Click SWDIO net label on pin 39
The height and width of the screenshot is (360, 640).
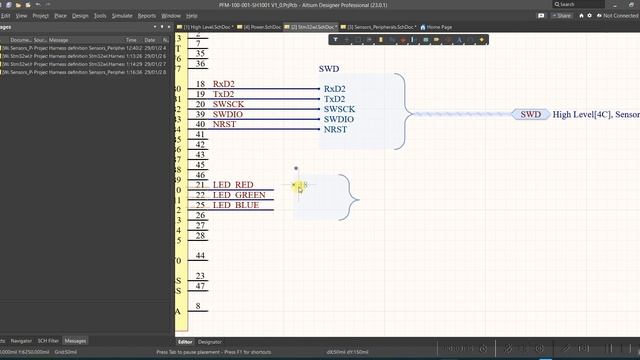pyautogui.click(x=228, y=114)
